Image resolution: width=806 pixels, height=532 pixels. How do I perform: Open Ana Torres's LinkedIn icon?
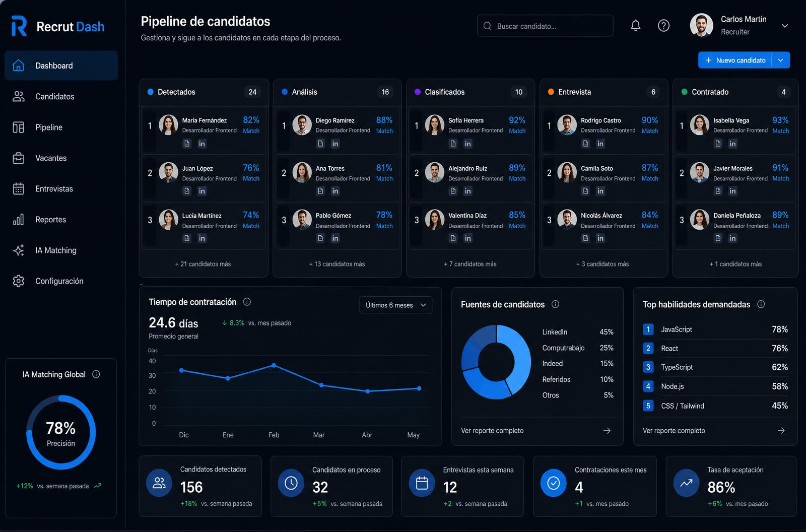coord(335,191)
